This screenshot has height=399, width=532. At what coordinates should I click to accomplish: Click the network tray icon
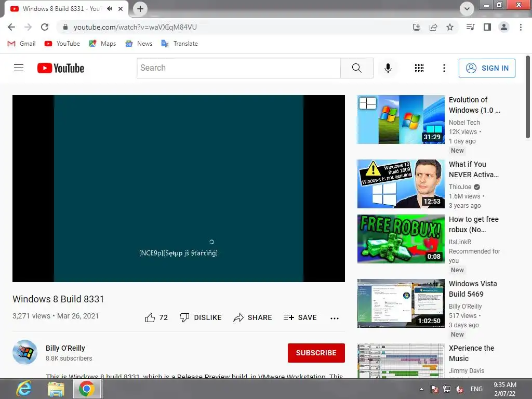[447, 389]
